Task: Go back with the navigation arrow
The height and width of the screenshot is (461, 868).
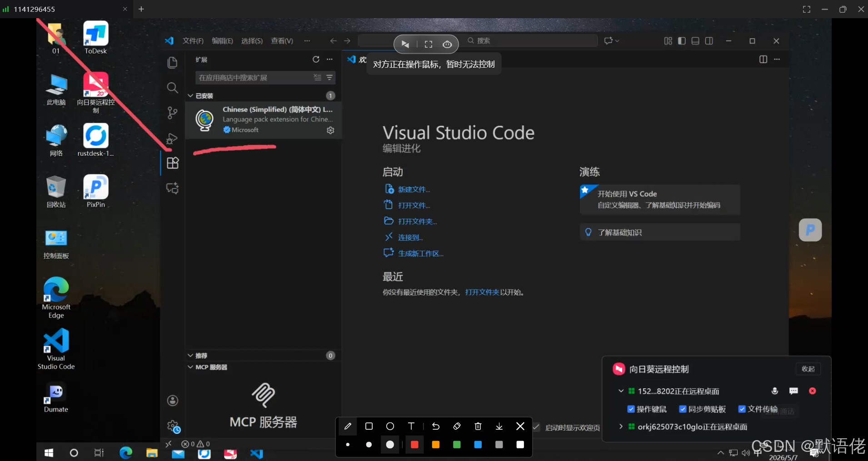Action: (333, 41)
